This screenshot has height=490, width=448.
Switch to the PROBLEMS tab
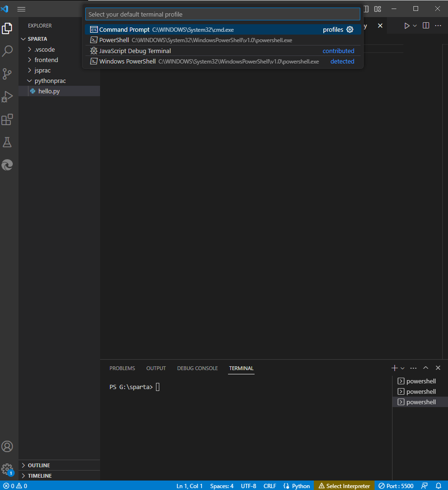tap(122, 368)
